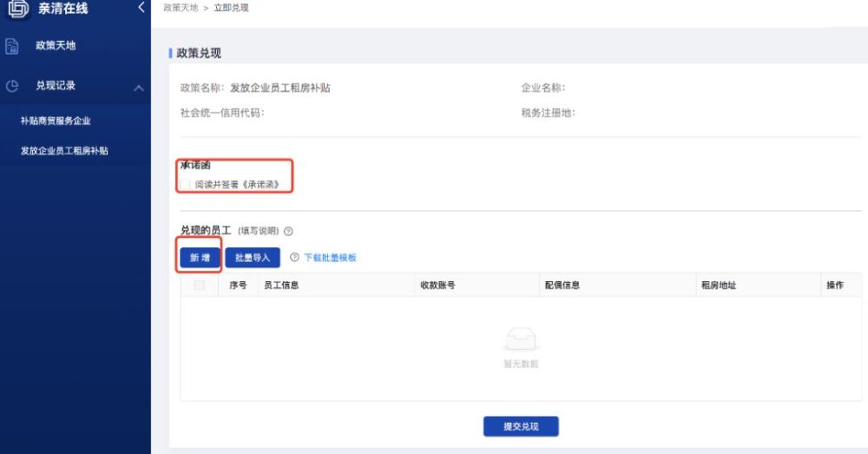This screenshot has height=454, width=868.
Task: Click the 政策天地 document icon in sidebar
Action: tap(12, 47)
